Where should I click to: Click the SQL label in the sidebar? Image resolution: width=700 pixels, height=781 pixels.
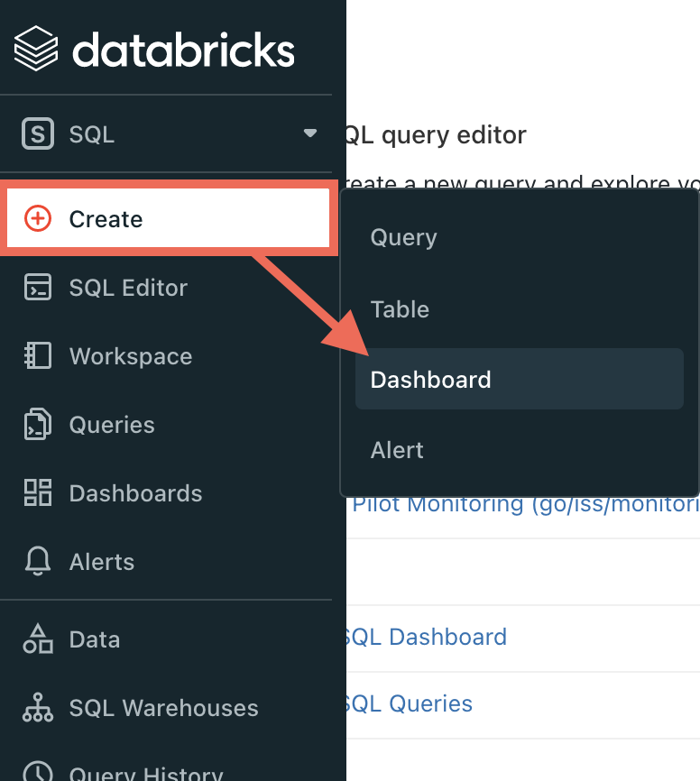(x=90, y=133)
